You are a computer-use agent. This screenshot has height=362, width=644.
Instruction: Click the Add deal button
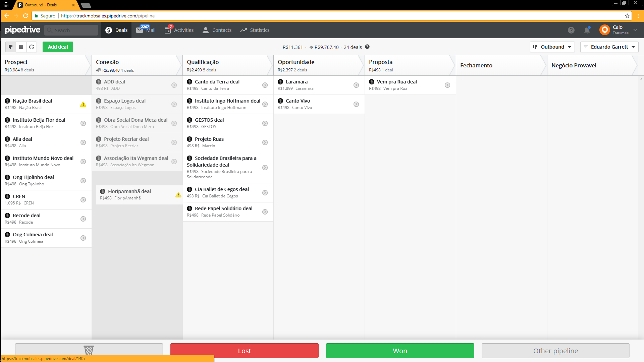(58, 47)
